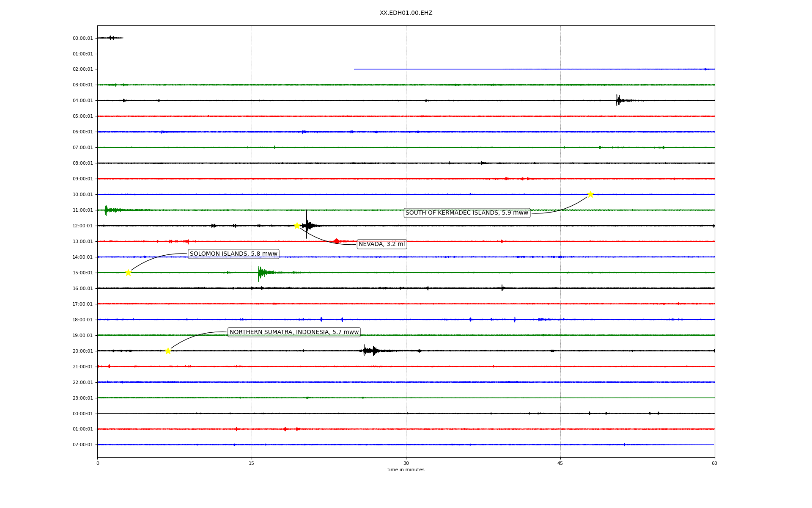Click the 'time in minutes' axis label
The image size is (812, 508).
[x=406, y=470]
